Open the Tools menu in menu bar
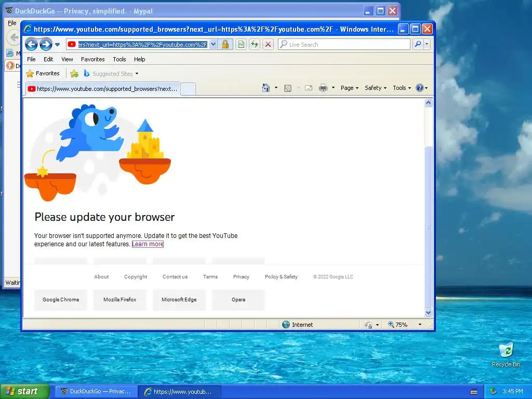Image resolution: width=532 pixels, height=399 pixels. point(119,59)
